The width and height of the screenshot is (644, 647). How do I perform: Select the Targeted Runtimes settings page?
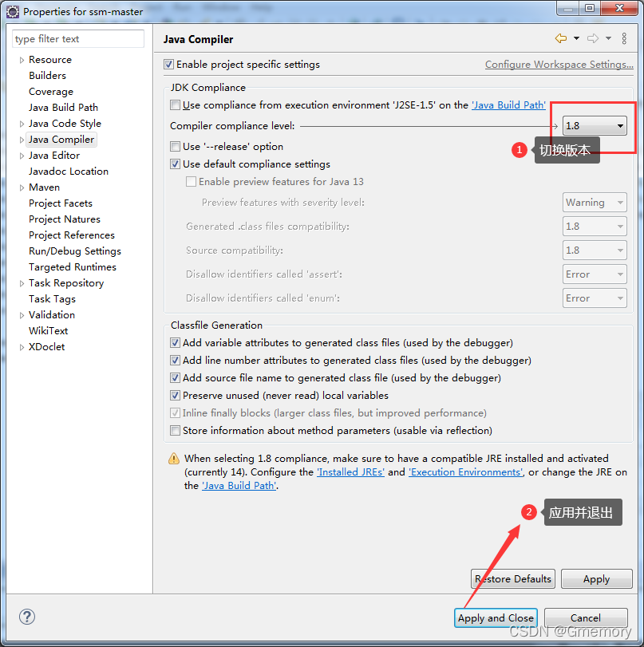tap(73, 266)
